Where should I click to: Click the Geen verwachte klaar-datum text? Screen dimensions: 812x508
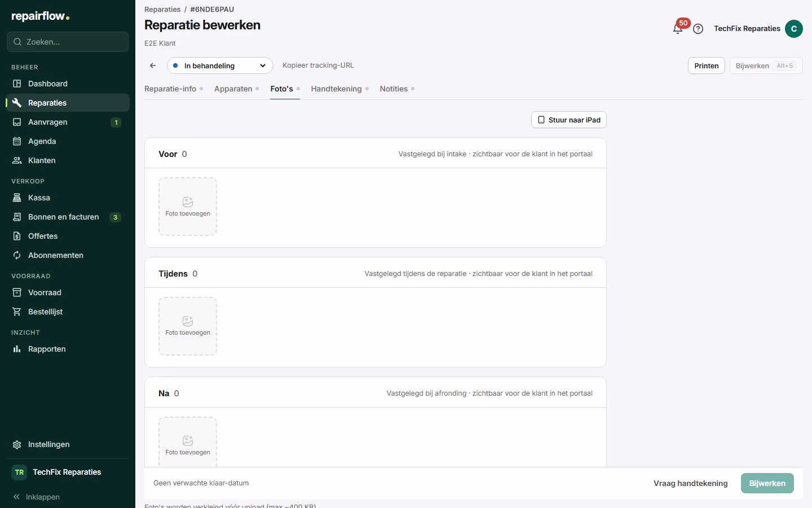point(201,483)
